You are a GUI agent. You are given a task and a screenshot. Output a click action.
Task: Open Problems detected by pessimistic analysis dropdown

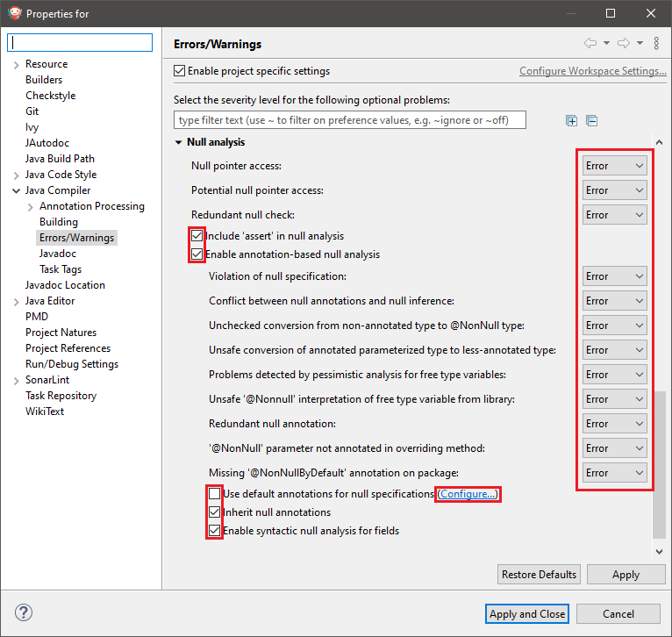tap(615, 375)
